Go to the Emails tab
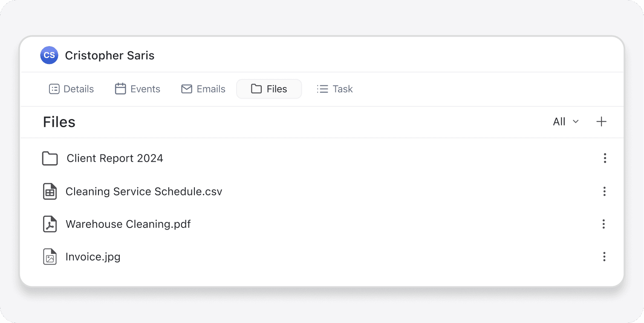Screen dimensions: 644x323 click(203, 89)
